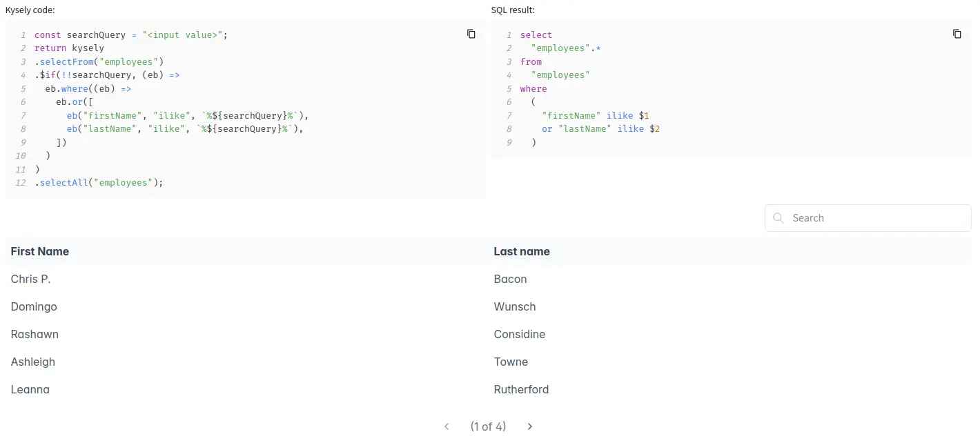Sort by First Name column header
This screenshot has height=441, width=980.
[x=40, y=251]
